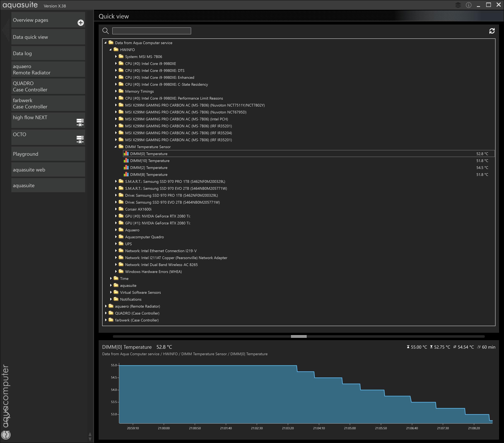Screen dimensions: 504x443
Task: Click the horizontal splitter handle above the chart
Action: click(299, 336)
